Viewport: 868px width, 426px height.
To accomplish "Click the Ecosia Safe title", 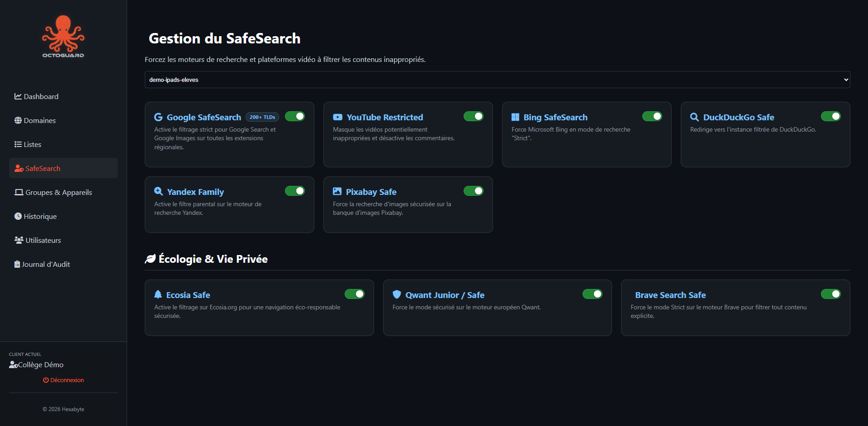I will pos(188,295).
